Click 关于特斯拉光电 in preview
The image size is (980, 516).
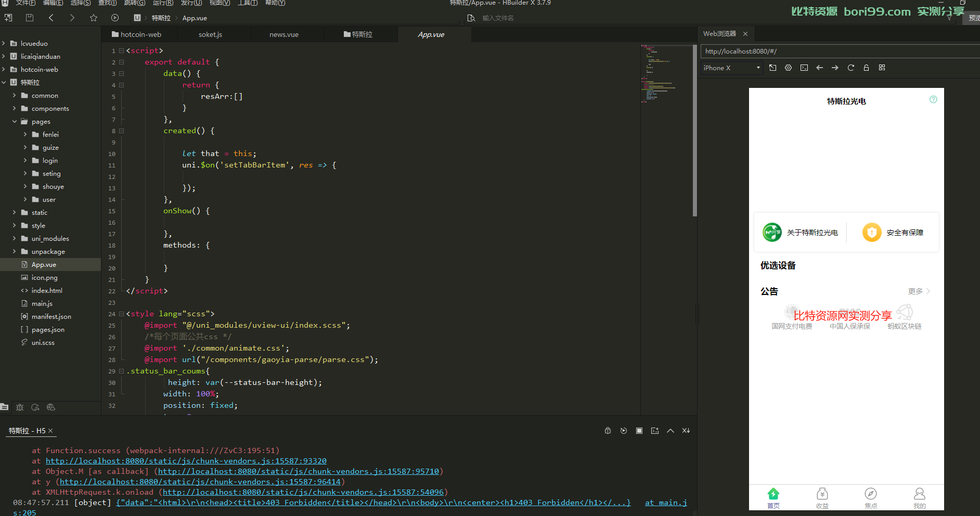tap(801, 233)
